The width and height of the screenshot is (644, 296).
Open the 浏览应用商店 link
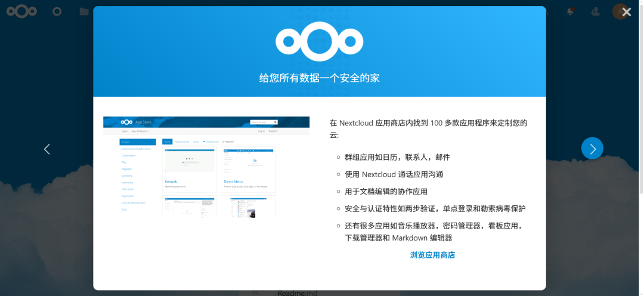[432, 255]
